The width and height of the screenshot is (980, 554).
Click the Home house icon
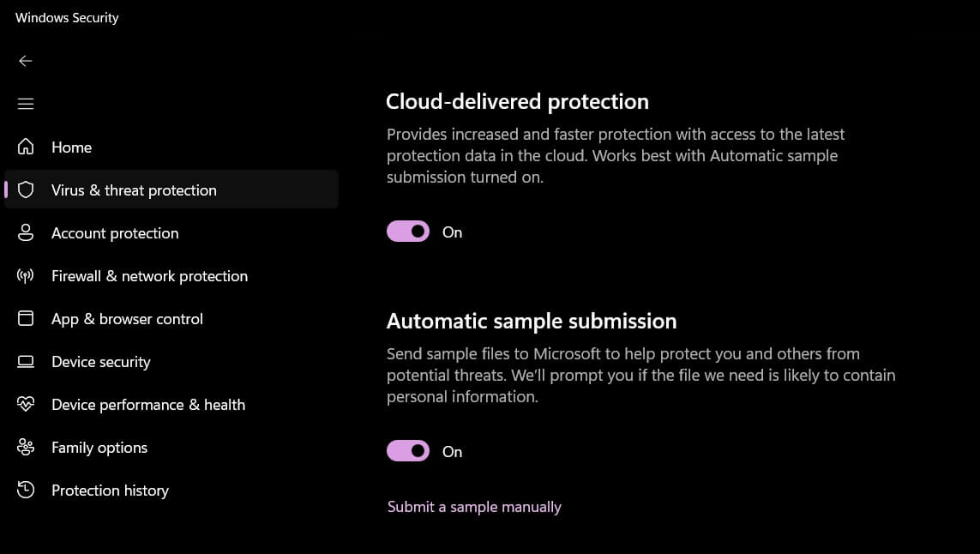coord(26,147)
